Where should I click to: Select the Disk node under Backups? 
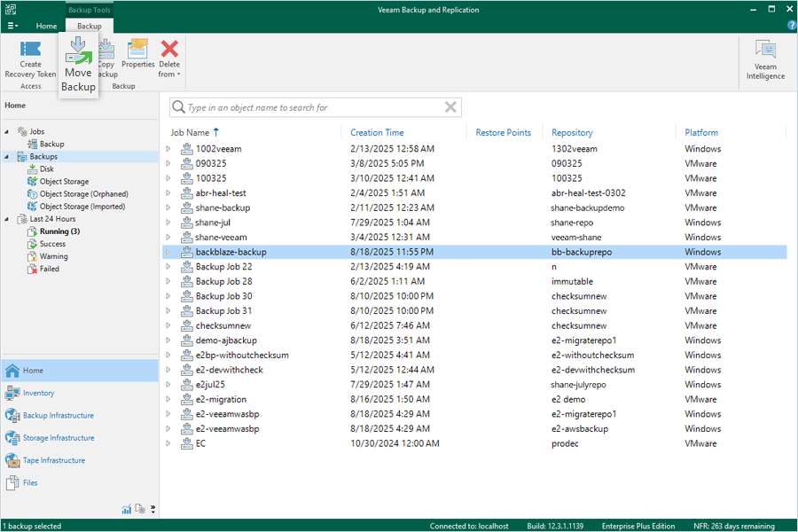41,169
